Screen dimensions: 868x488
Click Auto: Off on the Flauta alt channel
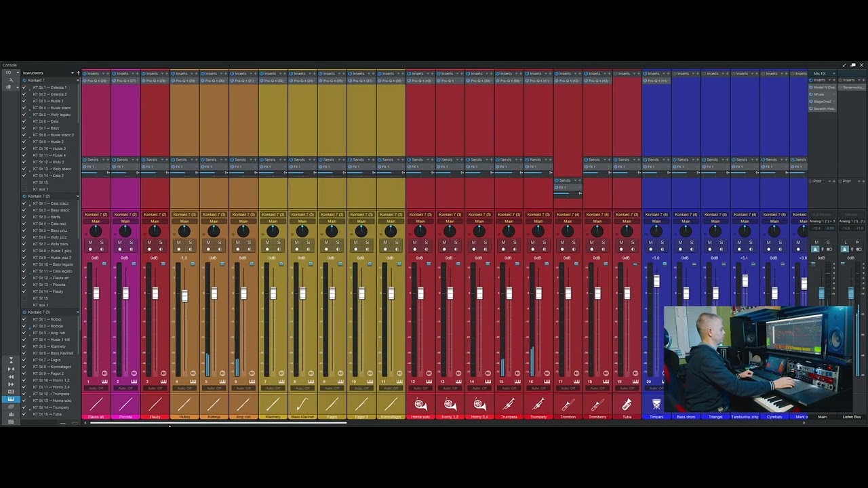[96, 388]
